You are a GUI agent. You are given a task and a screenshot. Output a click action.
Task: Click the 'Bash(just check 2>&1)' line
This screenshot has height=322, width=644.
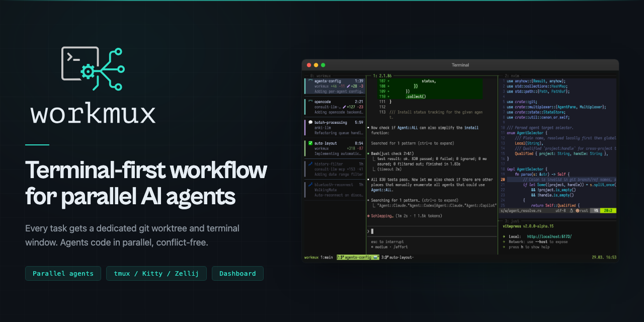[393, 153]
